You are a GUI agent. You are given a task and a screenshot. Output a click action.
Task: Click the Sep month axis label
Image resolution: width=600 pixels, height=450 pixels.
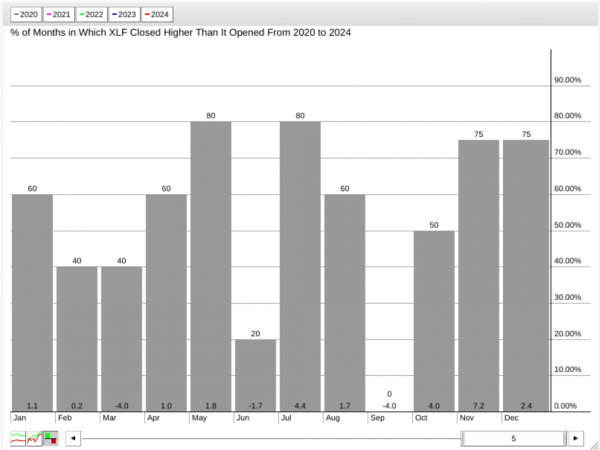(x=377, y=418)
